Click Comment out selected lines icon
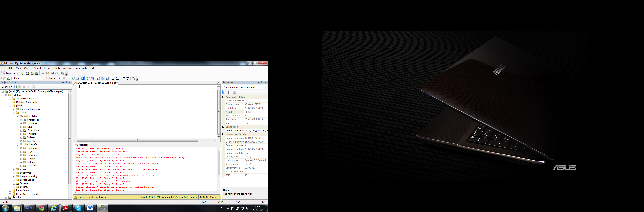 click(x=113, y=78)
